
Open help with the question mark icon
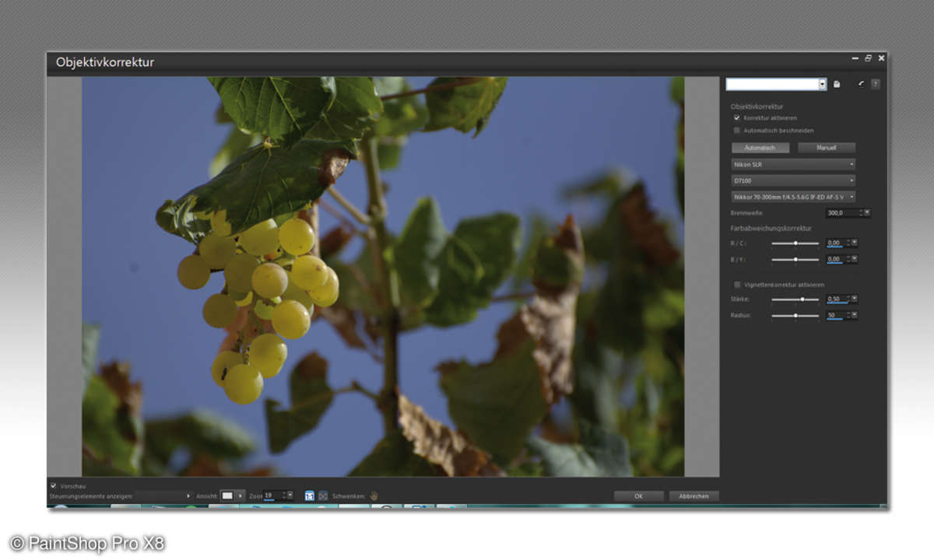tap(876, 84)
